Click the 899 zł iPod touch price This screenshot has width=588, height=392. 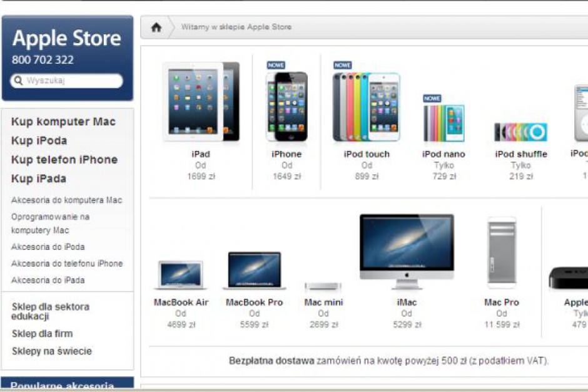tap(367, 177)
